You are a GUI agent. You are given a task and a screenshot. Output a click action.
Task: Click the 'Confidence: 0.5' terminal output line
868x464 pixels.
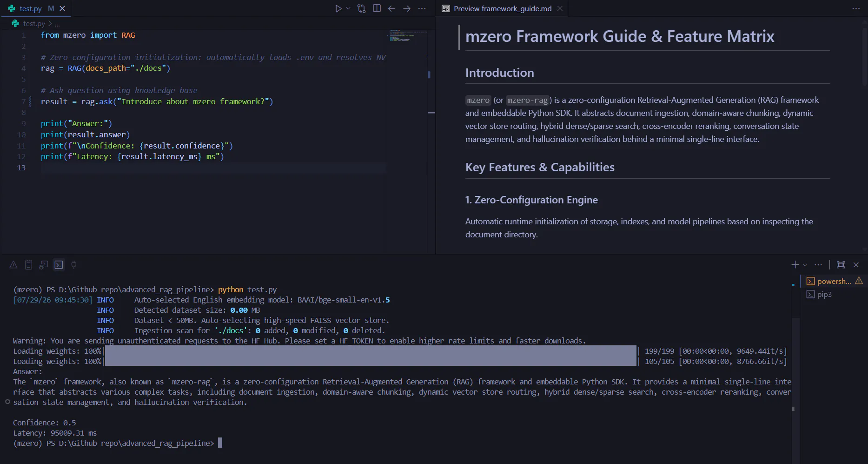coord(44,423)
